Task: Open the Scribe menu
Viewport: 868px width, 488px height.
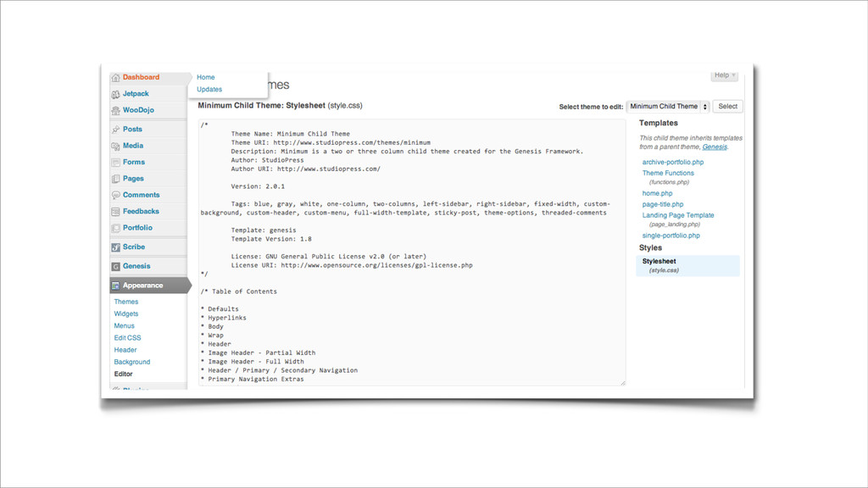Action: (x=134, y=247)
